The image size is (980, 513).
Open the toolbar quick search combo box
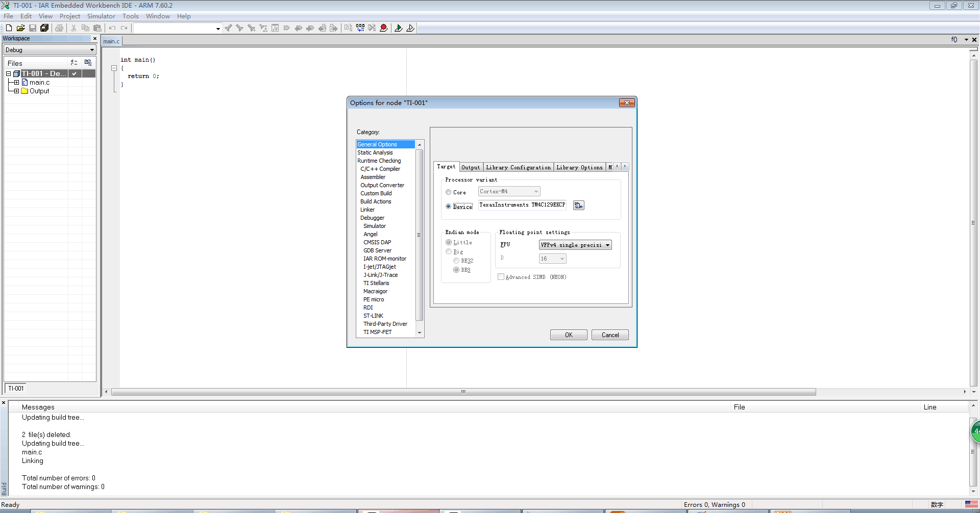click(178, 29)
